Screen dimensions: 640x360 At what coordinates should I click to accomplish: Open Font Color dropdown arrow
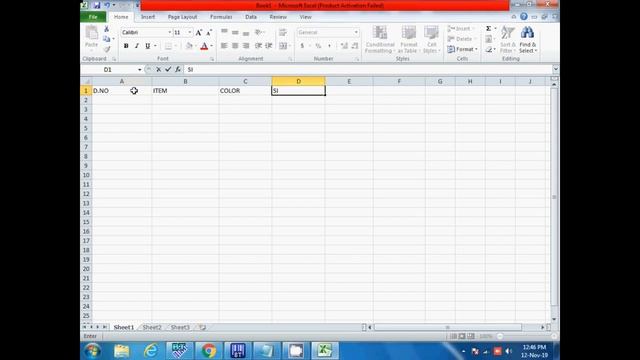(x=211, y=46)
